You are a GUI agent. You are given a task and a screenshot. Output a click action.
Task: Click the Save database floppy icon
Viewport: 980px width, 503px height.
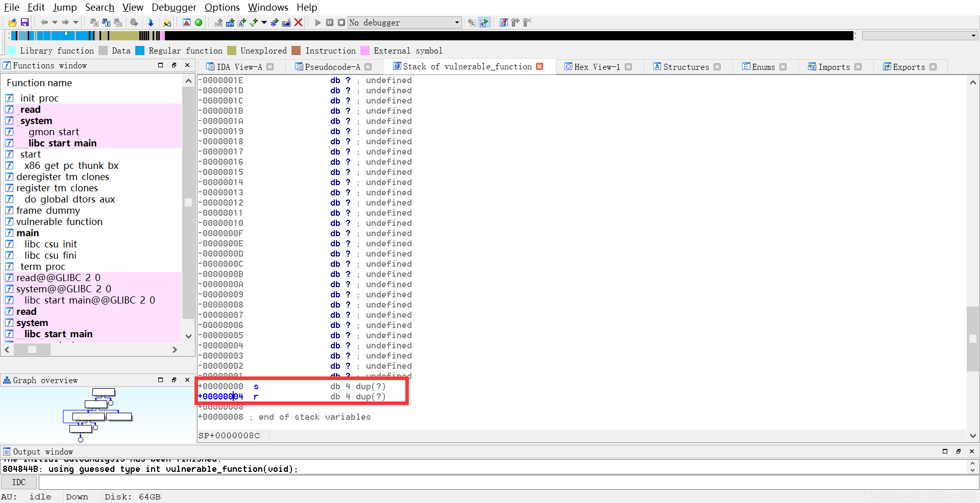coord(24,22)
